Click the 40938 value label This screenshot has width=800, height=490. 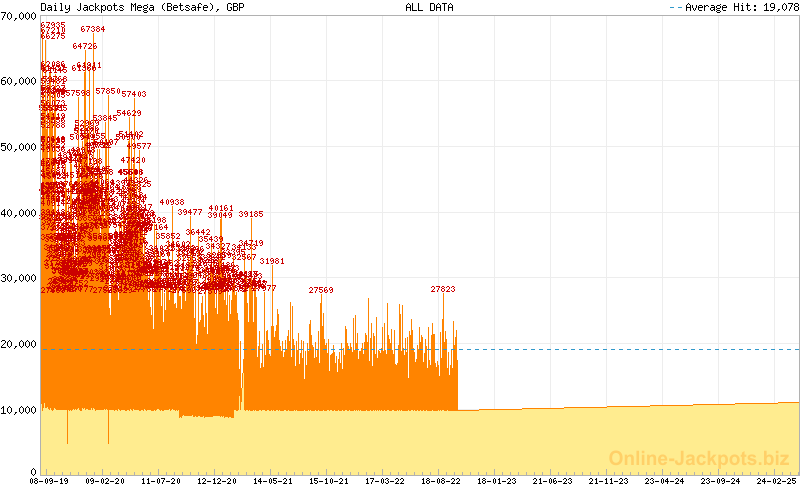[172, 202]
